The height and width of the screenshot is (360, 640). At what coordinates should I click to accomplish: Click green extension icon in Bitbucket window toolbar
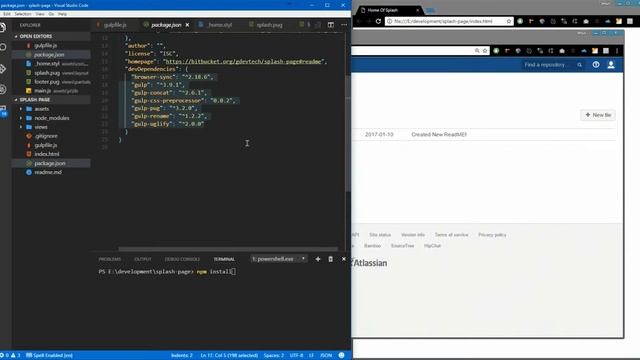[496, 51]
